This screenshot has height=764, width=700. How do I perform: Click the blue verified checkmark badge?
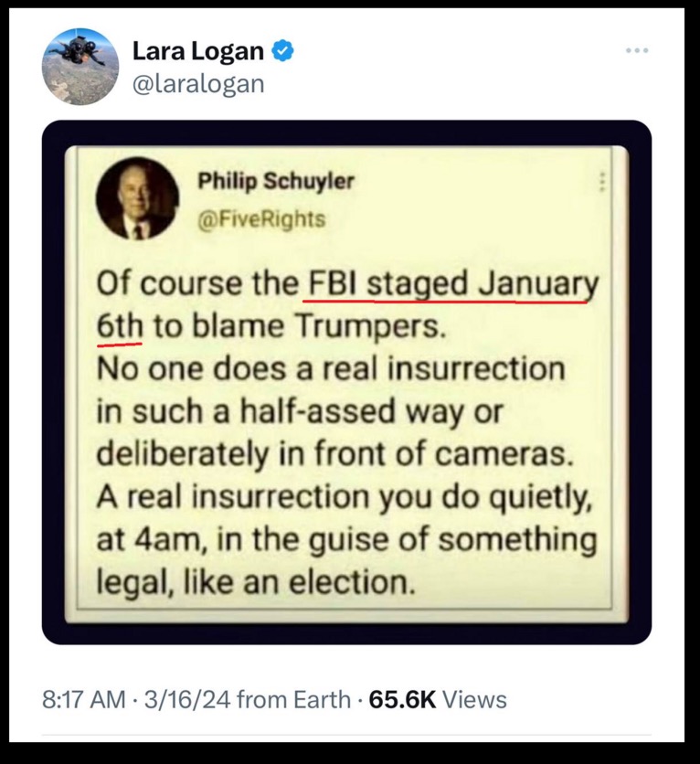(x=283, y=51)
